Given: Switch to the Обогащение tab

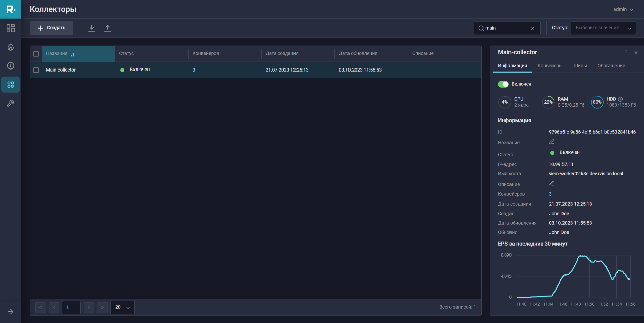Looking at the screenshot, I should tap(611, 66).
